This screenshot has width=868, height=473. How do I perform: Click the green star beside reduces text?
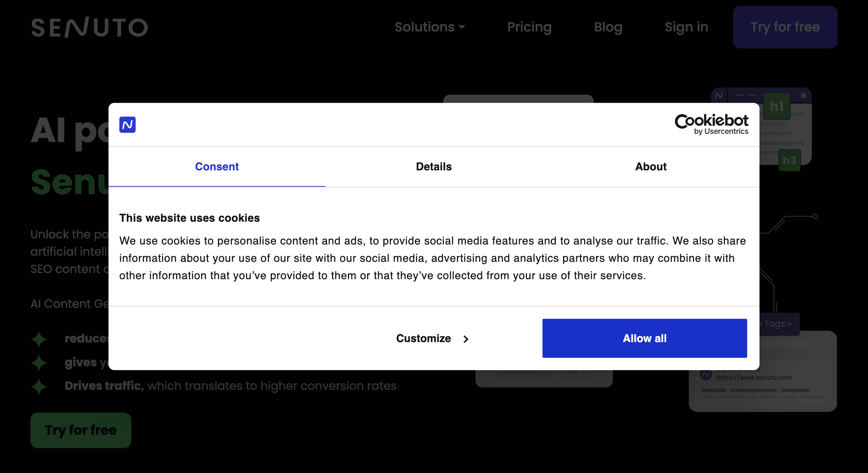(x=39, y=339)
